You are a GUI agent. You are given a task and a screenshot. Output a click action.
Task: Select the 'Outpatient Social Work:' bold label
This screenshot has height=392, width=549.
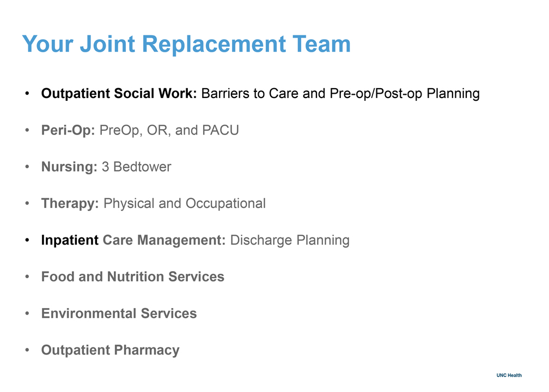point(119,94)
